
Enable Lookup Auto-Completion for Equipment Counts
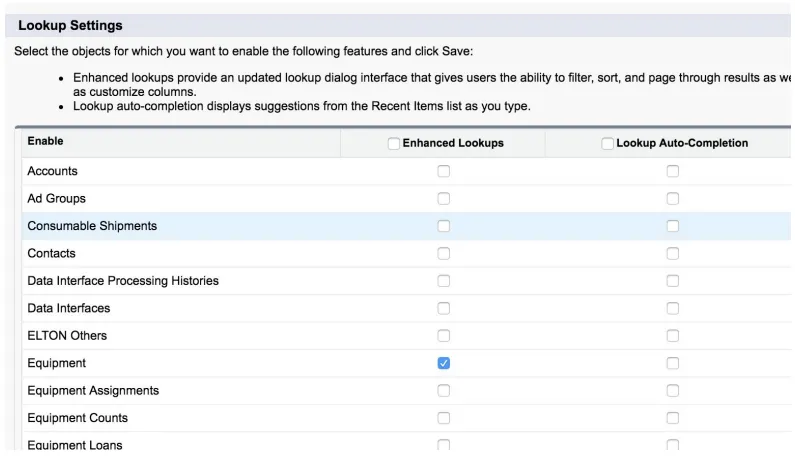673,418
